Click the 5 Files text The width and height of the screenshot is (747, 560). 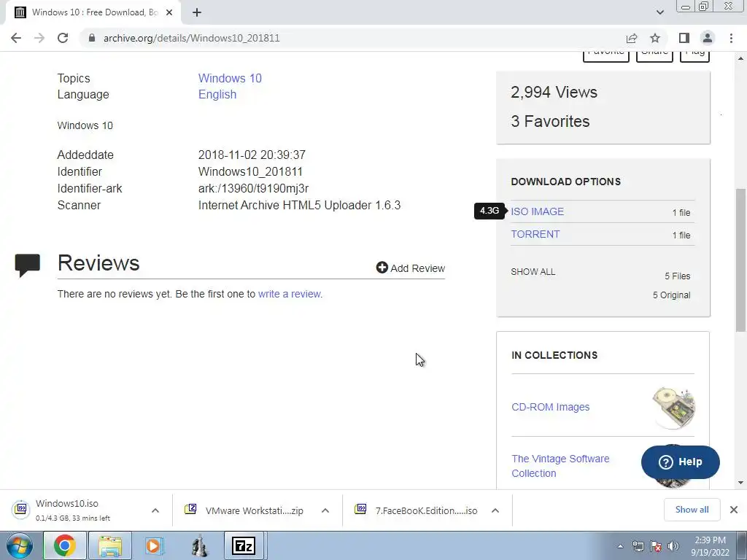pyautogui.click(x=678, y=276)
